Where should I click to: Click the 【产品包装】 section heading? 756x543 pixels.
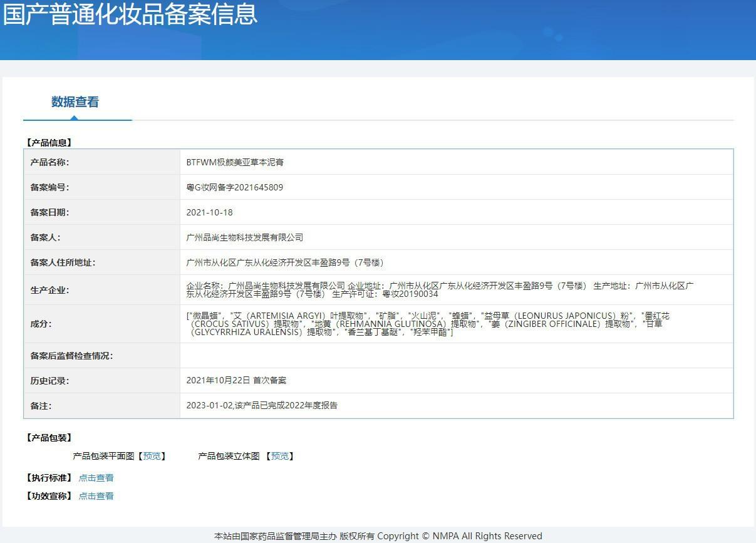pyautogui.click(x=49, y=438)
